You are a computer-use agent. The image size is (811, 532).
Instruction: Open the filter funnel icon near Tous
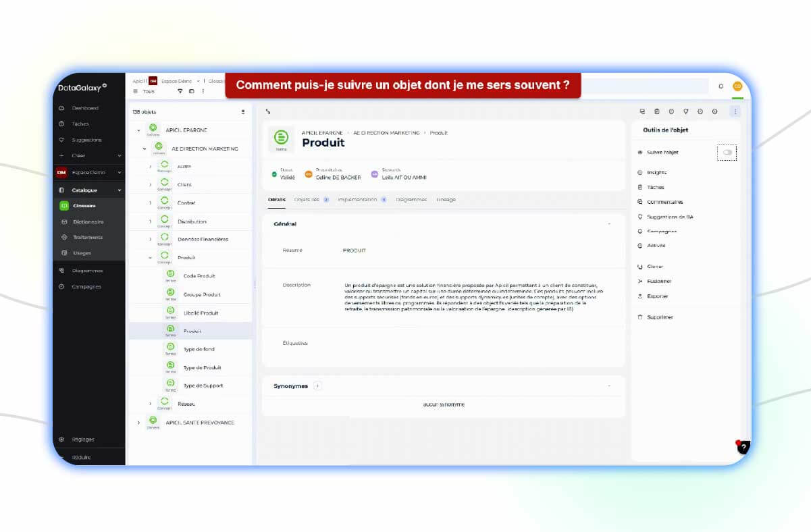180,91
